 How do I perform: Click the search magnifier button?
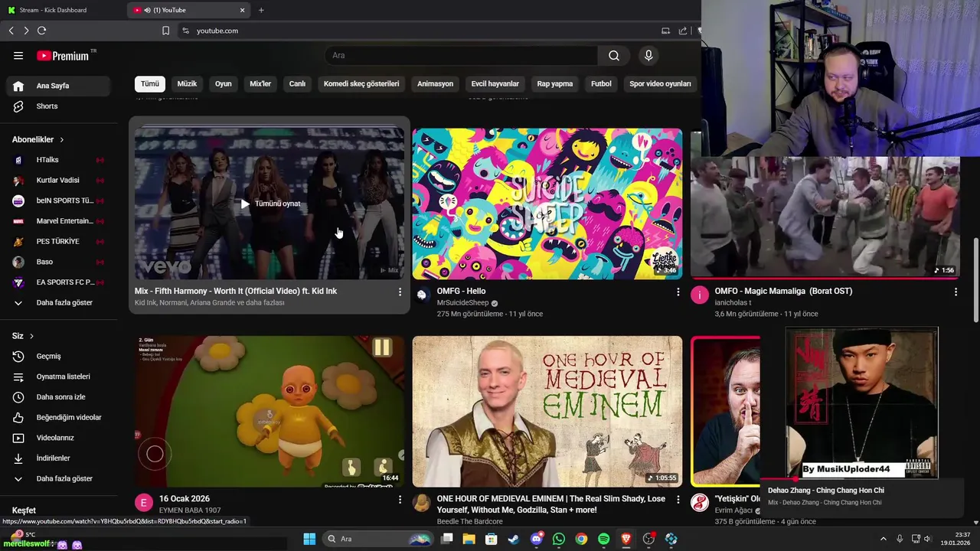pyautogui.click(x=614, y=55)
